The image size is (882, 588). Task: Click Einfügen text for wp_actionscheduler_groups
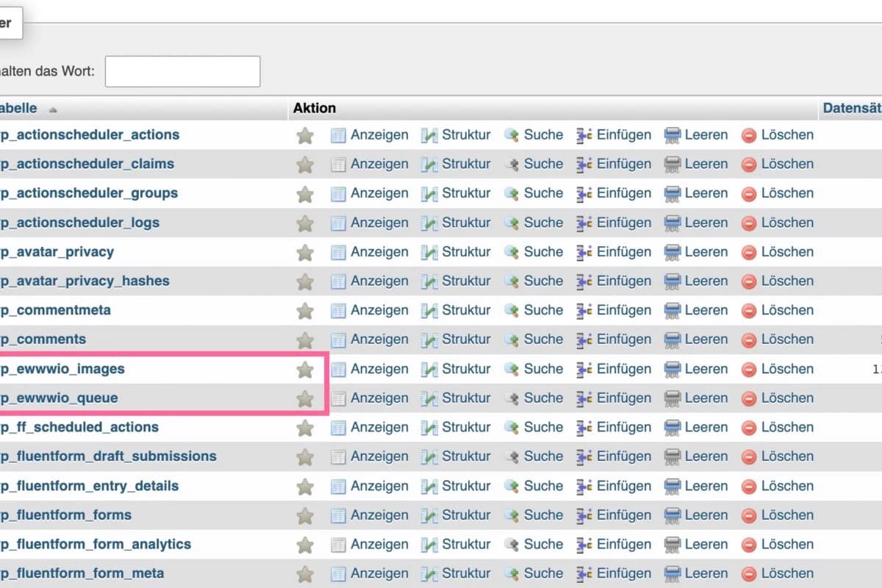pos(623,193)
